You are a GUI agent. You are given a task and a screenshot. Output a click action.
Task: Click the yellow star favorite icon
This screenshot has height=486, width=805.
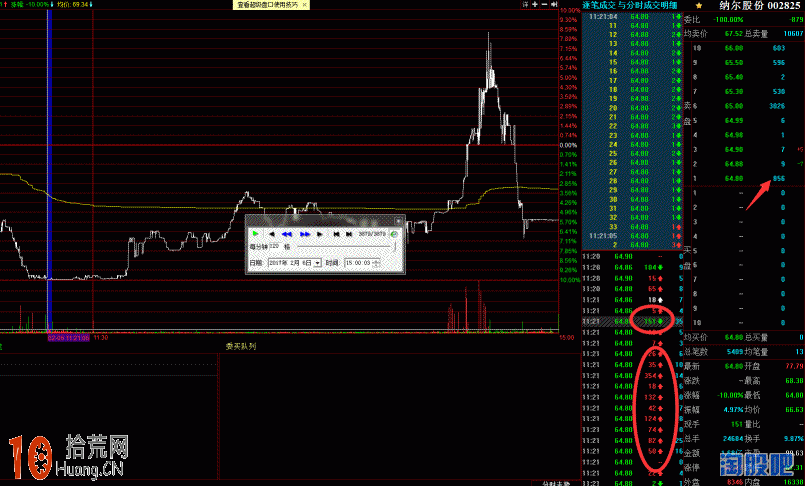[699, 5]
